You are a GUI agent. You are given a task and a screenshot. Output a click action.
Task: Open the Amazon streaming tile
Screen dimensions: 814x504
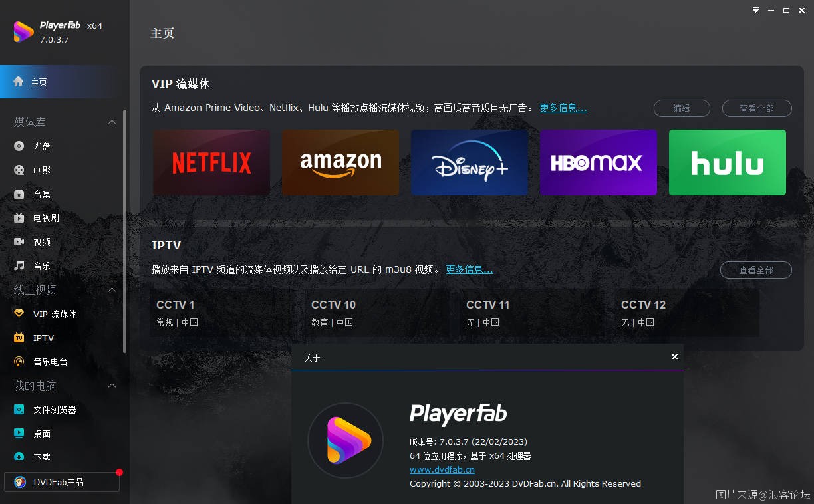340,162
